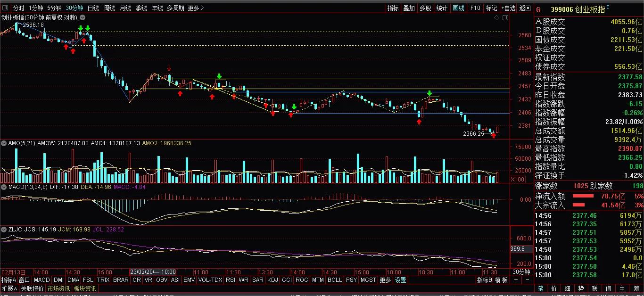Toggle the right side panel icon
Screen dimensions: 644x296
coord(505,17)
